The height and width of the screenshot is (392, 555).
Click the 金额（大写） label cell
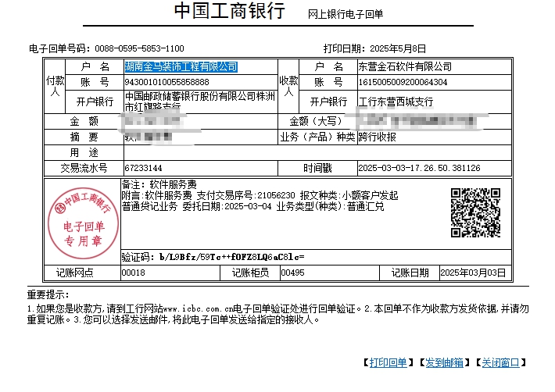[317, 121]
